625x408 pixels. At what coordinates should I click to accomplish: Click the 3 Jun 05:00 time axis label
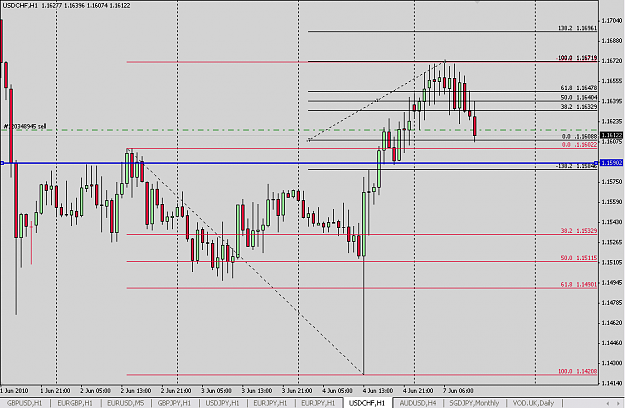point(216,390)
